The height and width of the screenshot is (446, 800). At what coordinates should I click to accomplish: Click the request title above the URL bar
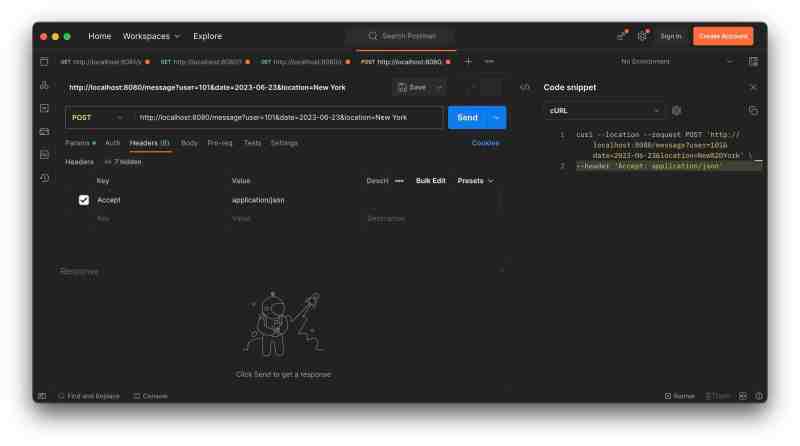pyautogui.click(x=207, y=87)
